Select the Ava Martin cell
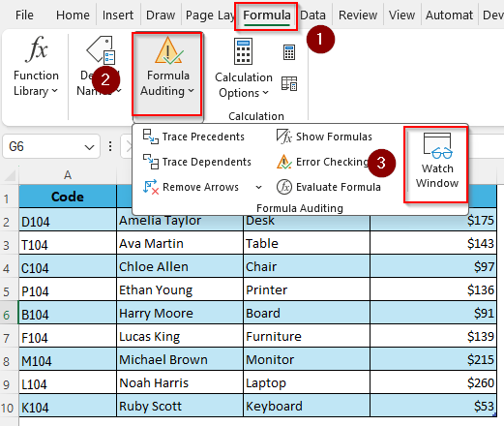The height and width of the screenshot is (426, 504). 180,244
